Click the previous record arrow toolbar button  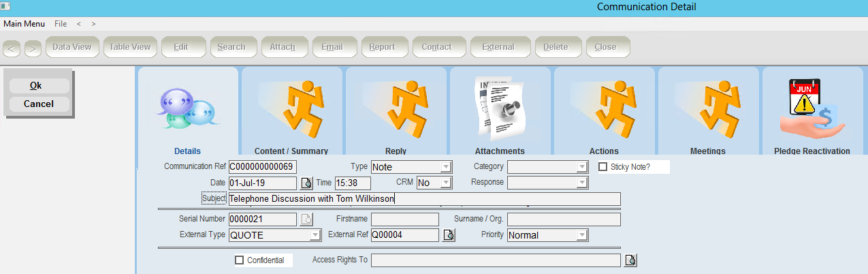tap(12, 48)
